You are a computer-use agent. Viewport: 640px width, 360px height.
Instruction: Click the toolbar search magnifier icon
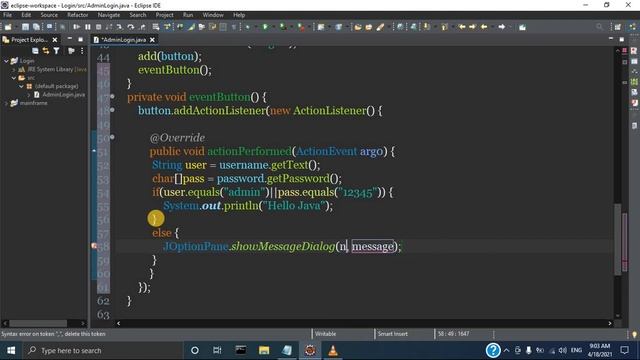(599, 27)
